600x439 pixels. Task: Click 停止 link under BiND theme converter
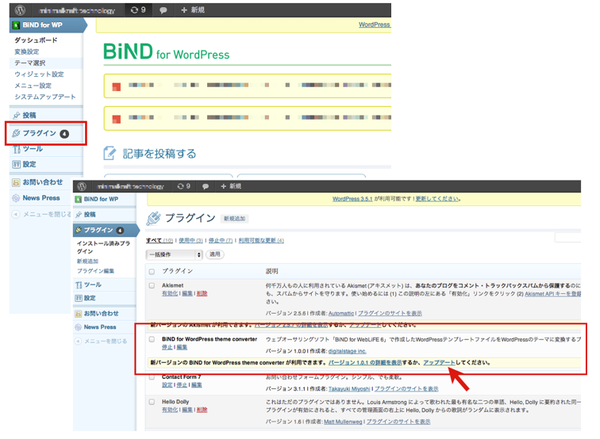coord(167,348)
